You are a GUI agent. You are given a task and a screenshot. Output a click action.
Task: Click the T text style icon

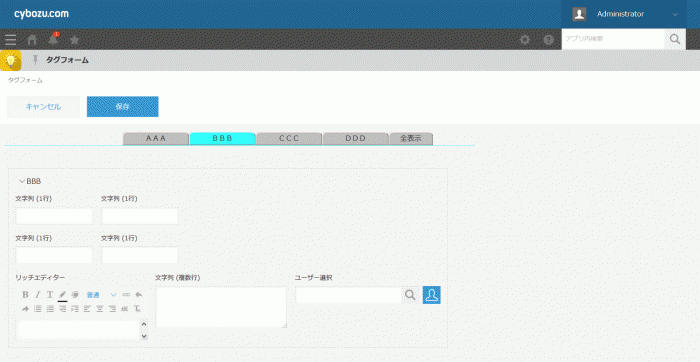(x=50, y=295)
